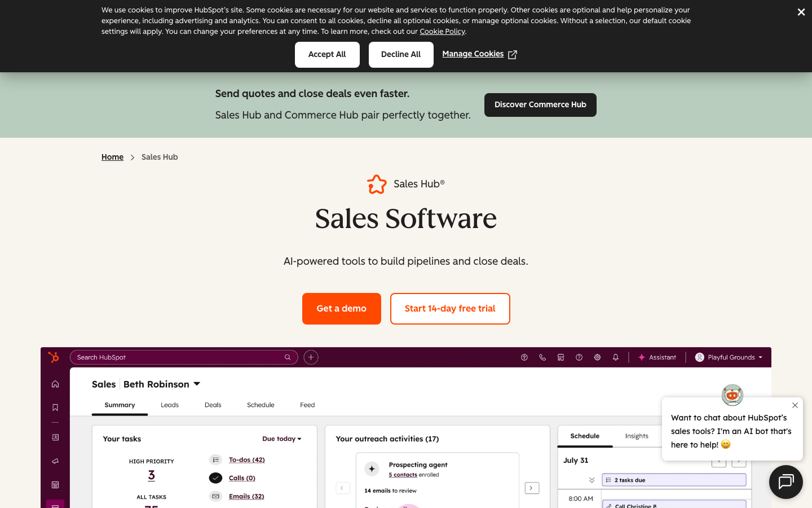Screen dimensions: 812x508
Task: Click the July 31 date label
Action: [x=576, y=460]
